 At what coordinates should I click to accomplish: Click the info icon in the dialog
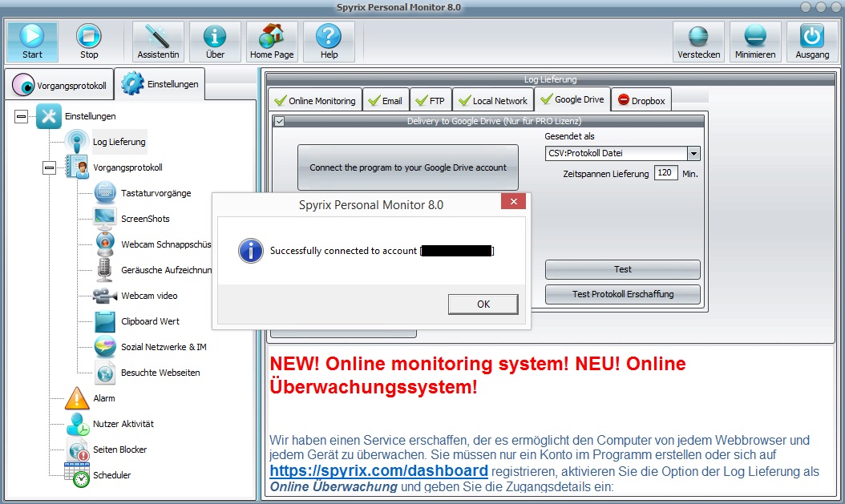[251, 251]
